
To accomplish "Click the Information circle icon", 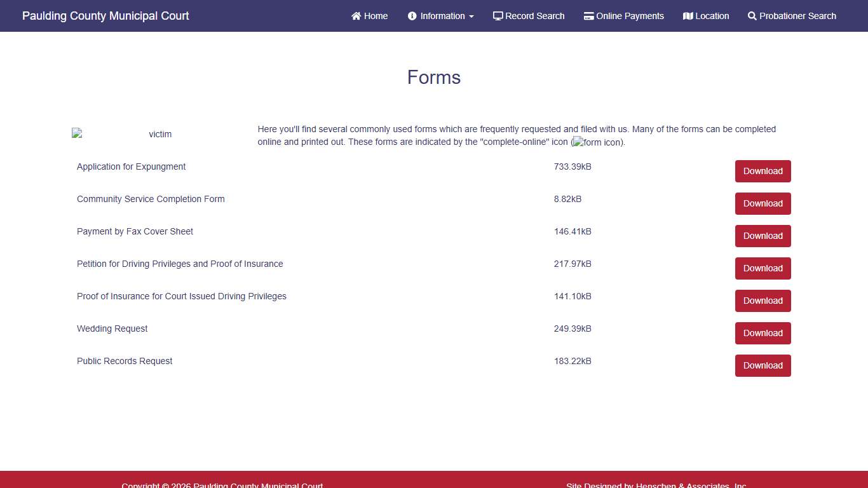I will click(412, 16).
